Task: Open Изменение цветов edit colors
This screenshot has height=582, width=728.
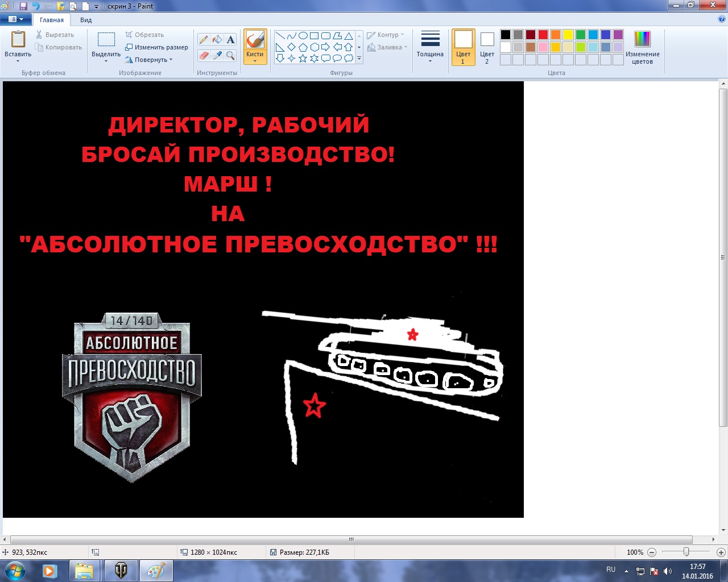Action: pyautogui.click(x=643, y=47)
